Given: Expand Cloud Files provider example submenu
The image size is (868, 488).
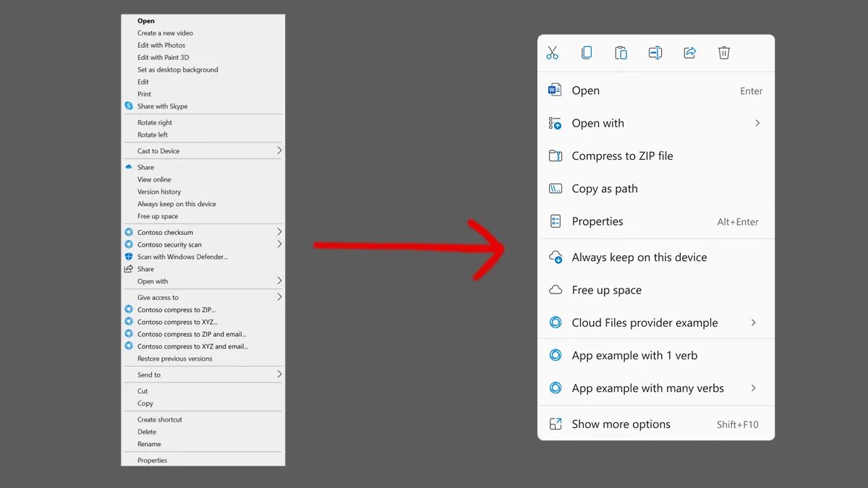Looking at the screenshot, I should pyautogui.click(x=754, y=322).
